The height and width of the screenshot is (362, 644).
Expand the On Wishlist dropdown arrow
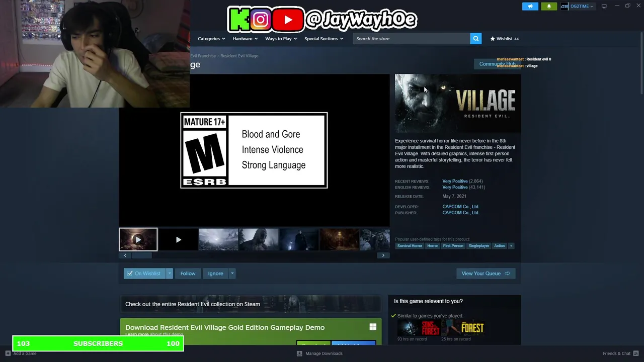(170, 274)
